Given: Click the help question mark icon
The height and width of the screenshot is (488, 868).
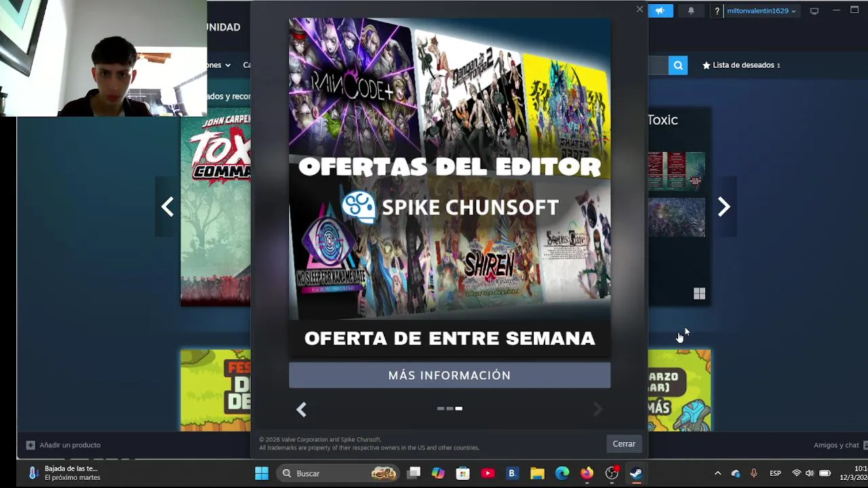Looking at the screenshot, I should tap(717, 11).
